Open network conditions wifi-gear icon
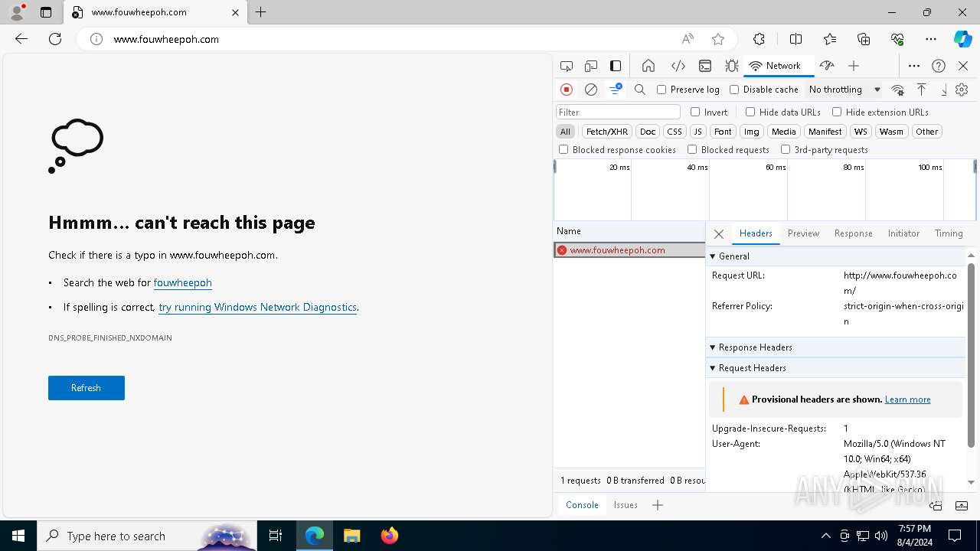Screen dimensions: 980x551 click(897, 90)
